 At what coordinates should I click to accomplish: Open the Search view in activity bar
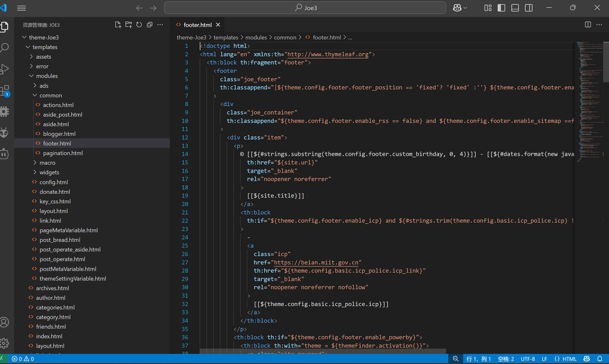click(x=5, y=48)
